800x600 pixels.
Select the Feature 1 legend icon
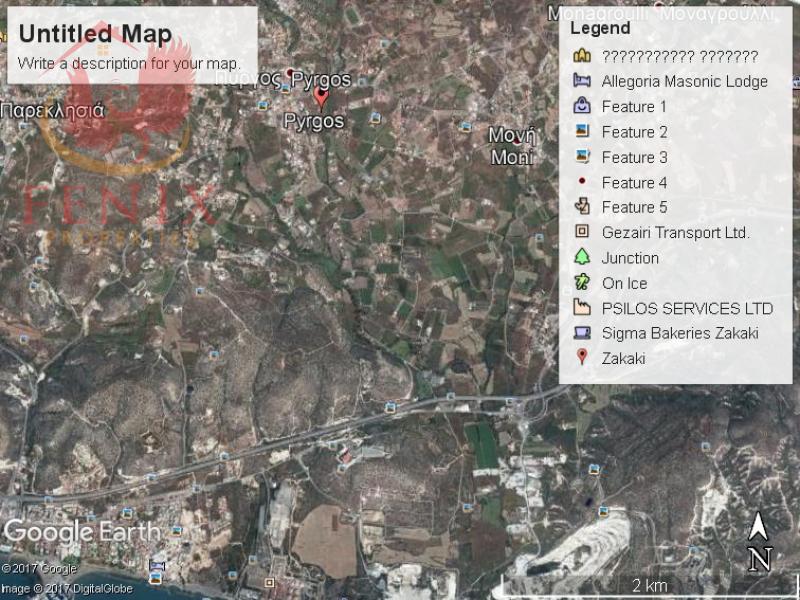582,106
